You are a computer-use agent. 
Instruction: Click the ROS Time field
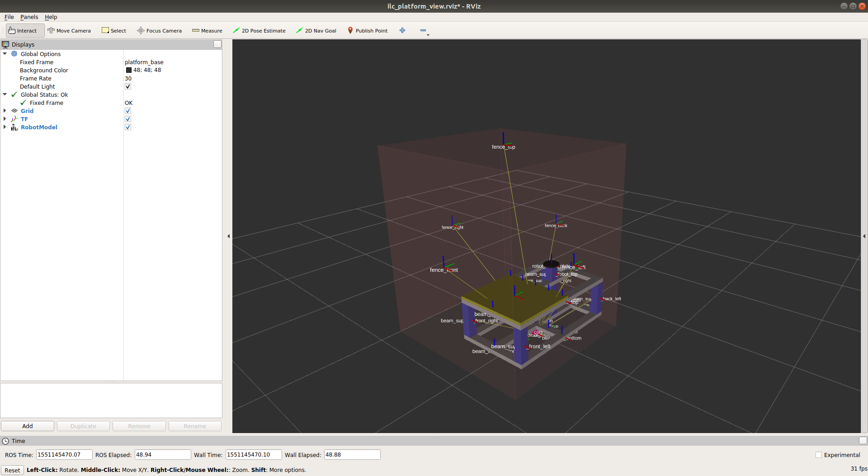[x=64, y=455]
